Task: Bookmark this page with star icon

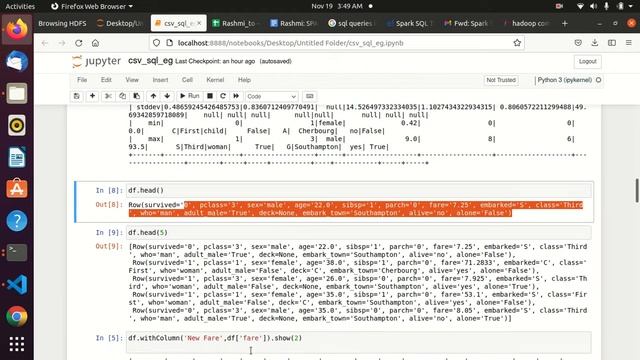Action: 517,43
